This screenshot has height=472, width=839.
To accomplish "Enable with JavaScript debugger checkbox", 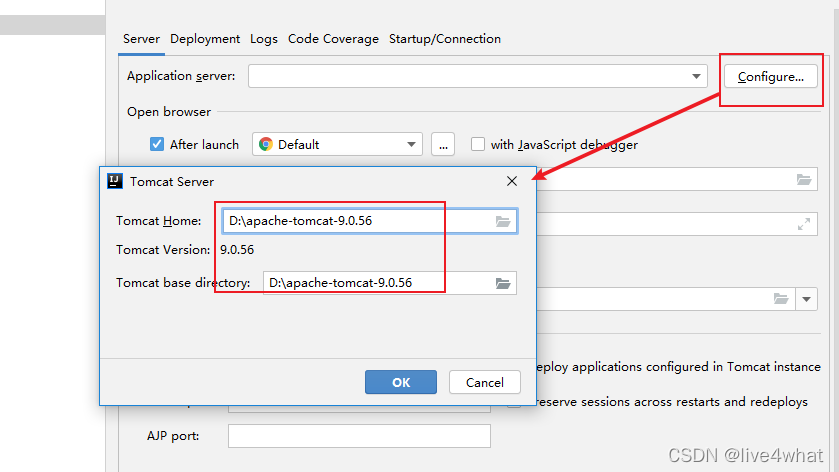I will click(478, 144).
